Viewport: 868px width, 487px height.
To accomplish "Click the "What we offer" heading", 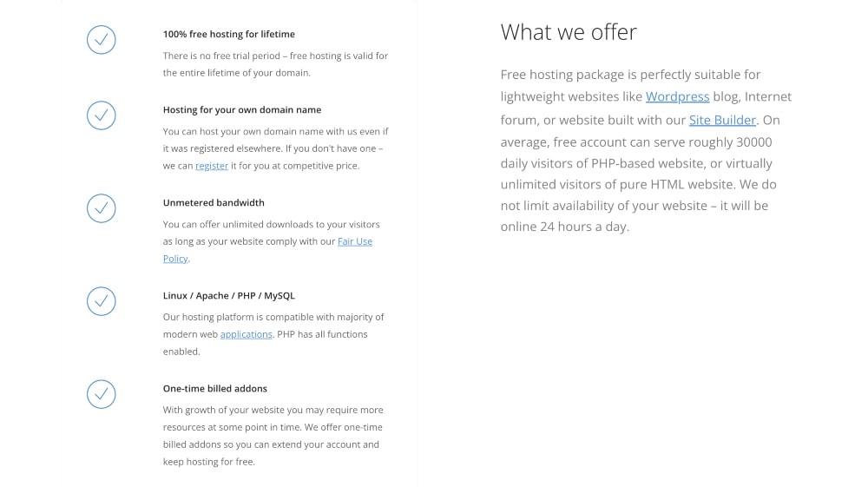I will pos(569,32).
